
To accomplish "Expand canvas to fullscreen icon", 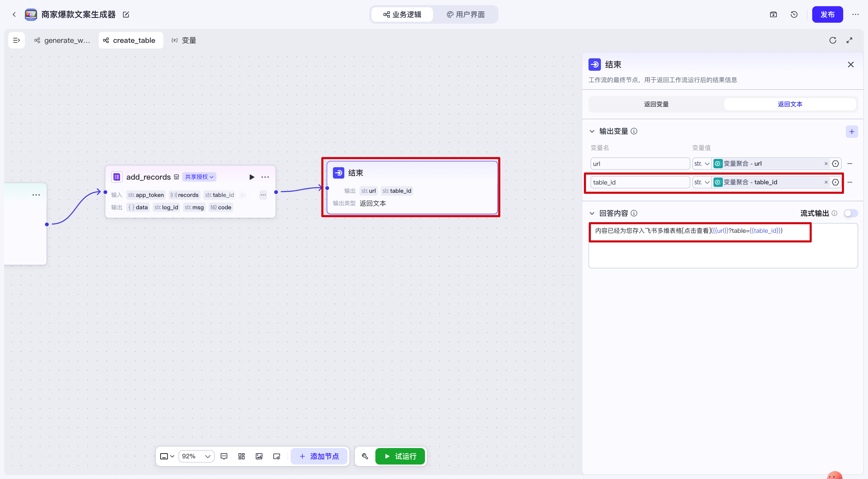I will (849, 41).
